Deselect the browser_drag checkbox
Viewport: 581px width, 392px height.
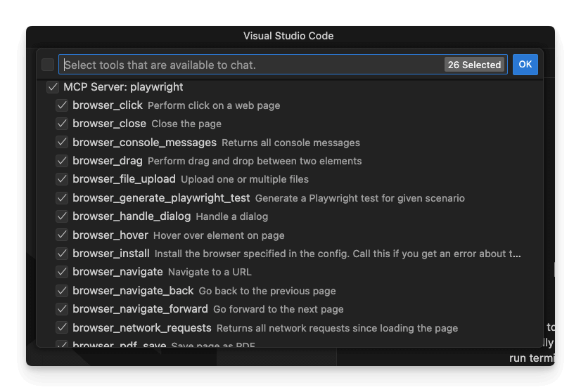tap(62, 161)
